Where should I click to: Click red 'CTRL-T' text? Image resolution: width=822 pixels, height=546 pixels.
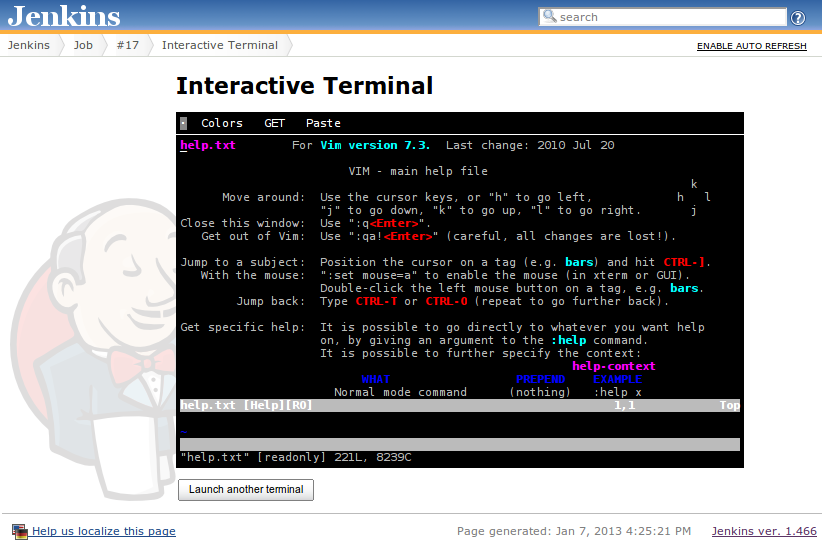tap(376, 301)
